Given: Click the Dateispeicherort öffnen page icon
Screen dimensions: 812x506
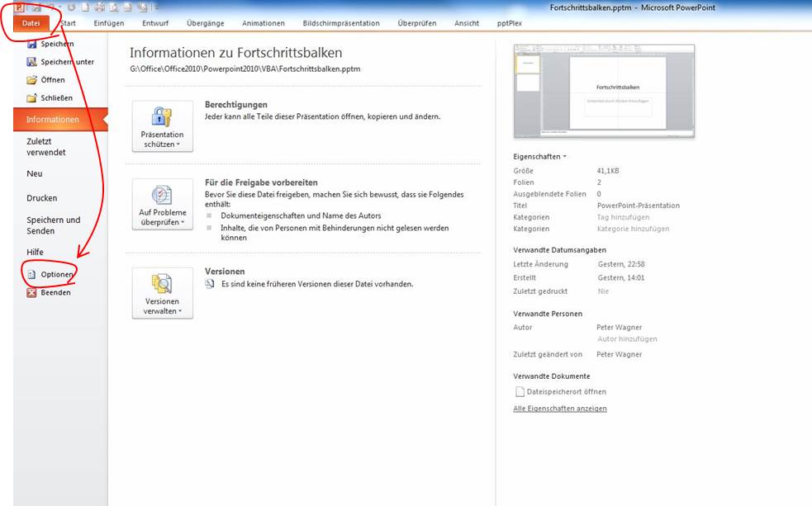Looking at the screenshot, I should pos(520,391).
